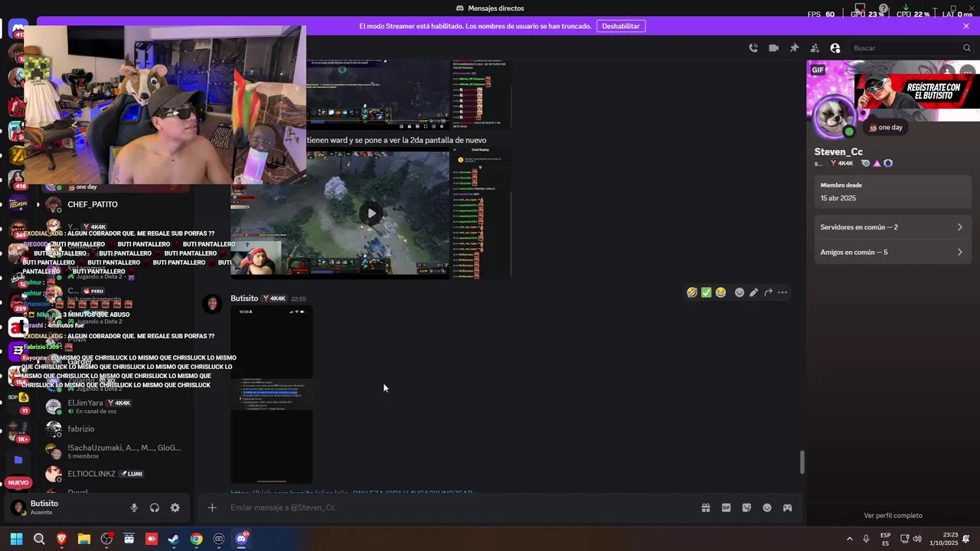Open Google Chrome from taskbar
Screen dimensions: 980x551
tap(197, 539)
